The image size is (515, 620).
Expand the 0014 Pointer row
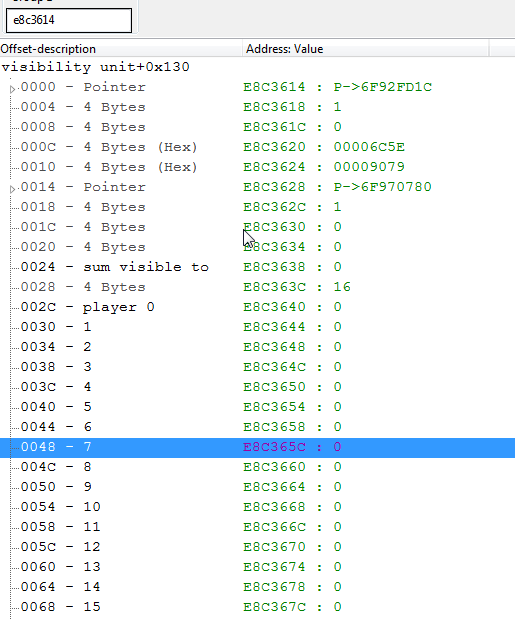click(12, 189)
